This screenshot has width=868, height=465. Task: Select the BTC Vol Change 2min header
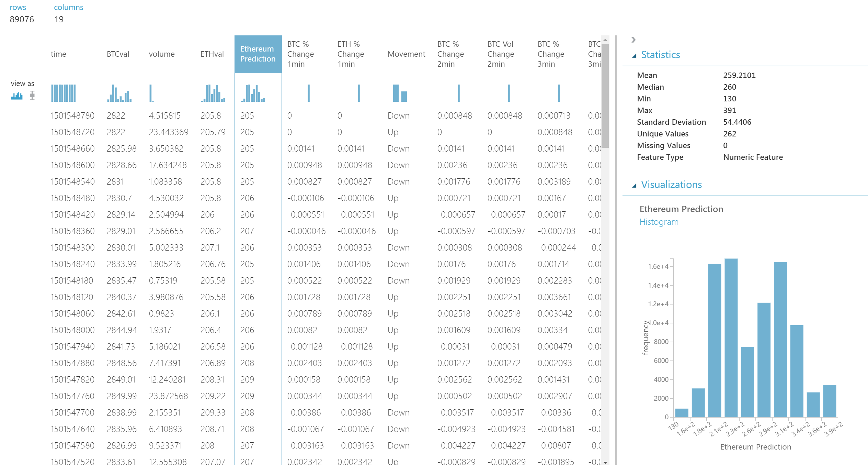501,54
